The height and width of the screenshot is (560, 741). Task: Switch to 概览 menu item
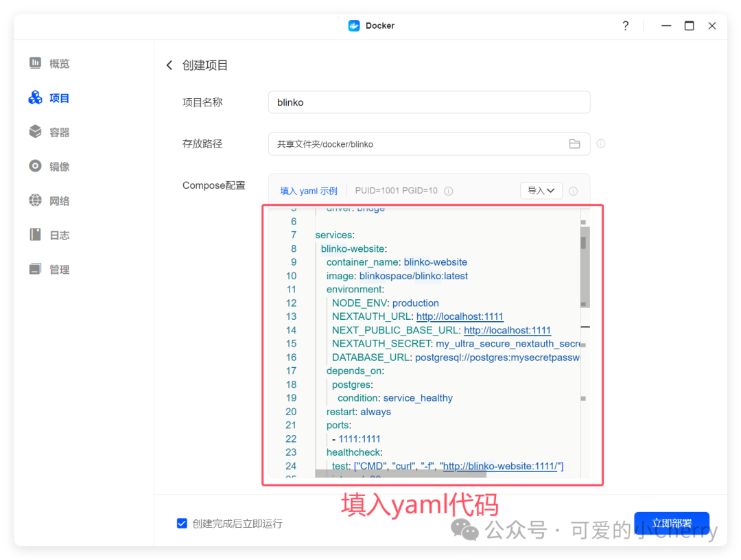tap(60, 63)
